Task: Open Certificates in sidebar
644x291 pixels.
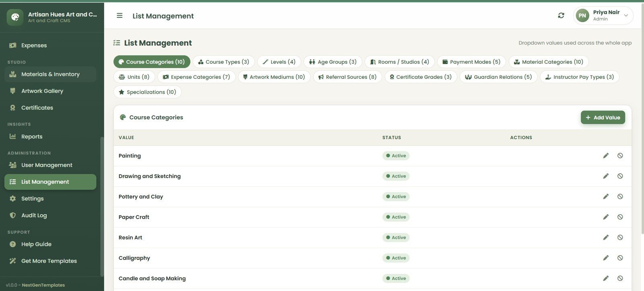Action: pyautogui.click(x=50, y=108)
